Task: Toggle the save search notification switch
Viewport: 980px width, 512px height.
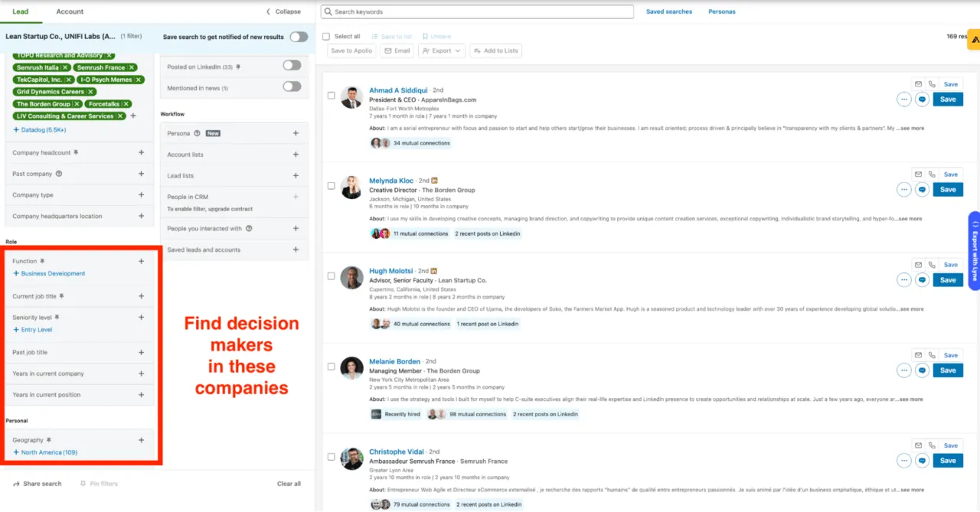Action: click(x=299, y=37)
